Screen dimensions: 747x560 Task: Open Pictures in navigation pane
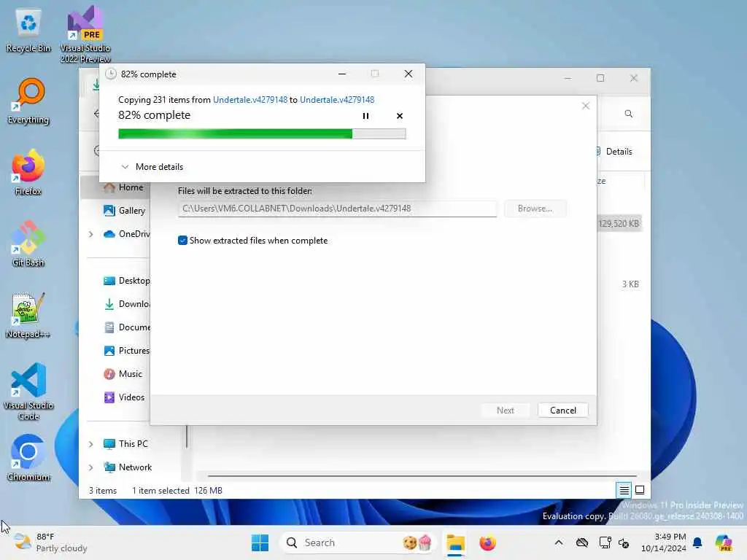(x=127, y=351)
